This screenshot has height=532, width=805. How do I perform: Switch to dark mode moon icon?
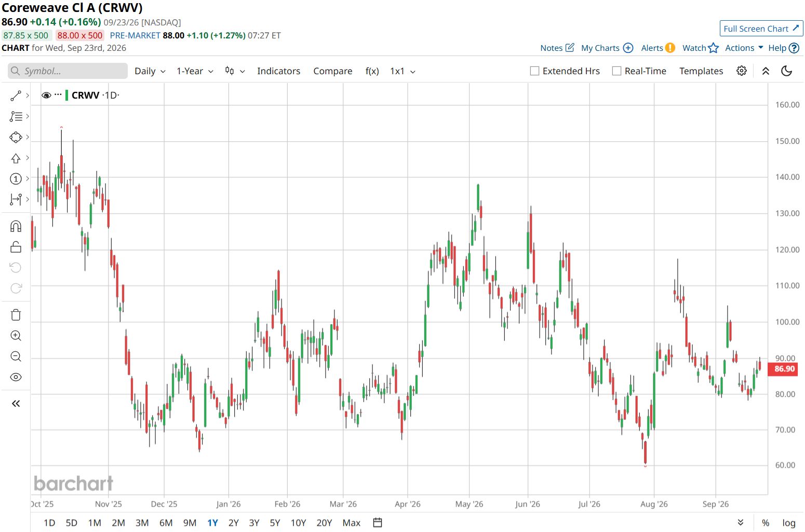tap(786, 71)
